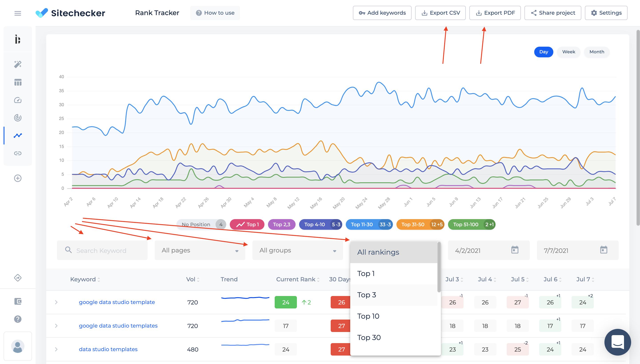Sort by Jul 7 column arrows

point(593,280)
